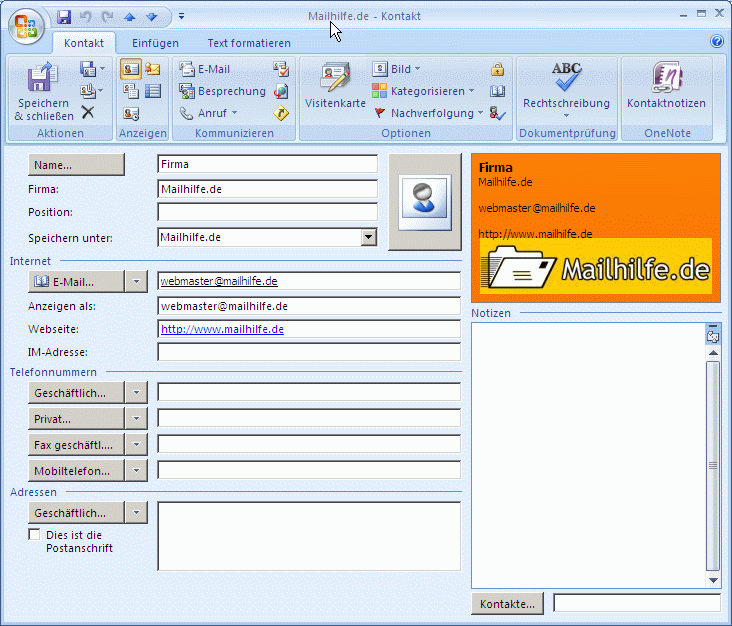The width and height of the screenshot is (732, 626).
Task: Click the notes scrollbar up arrow
Action: (713, 353)
